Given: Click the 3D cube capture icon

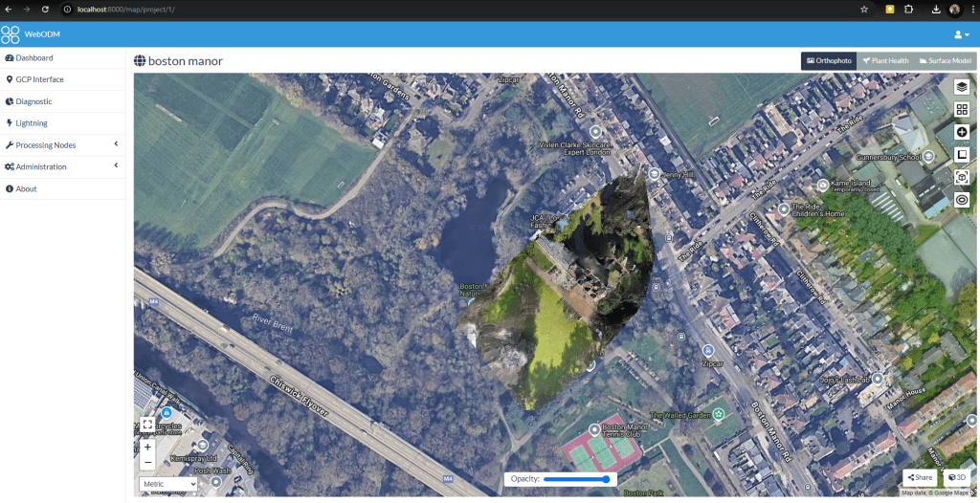Looking at the screenshot, I should pos(962,177).
